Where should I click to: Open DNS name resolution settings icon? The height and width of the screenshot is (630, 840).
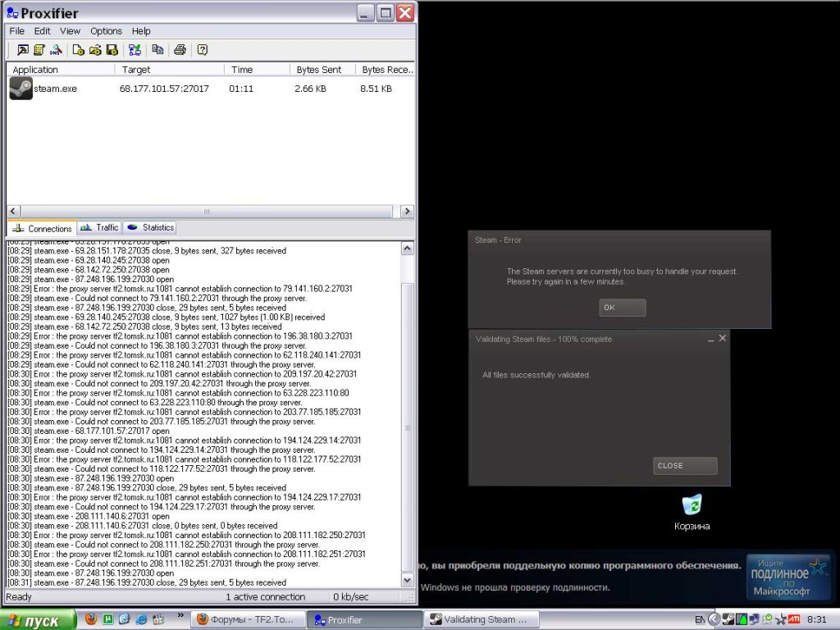tap(56, 50)
